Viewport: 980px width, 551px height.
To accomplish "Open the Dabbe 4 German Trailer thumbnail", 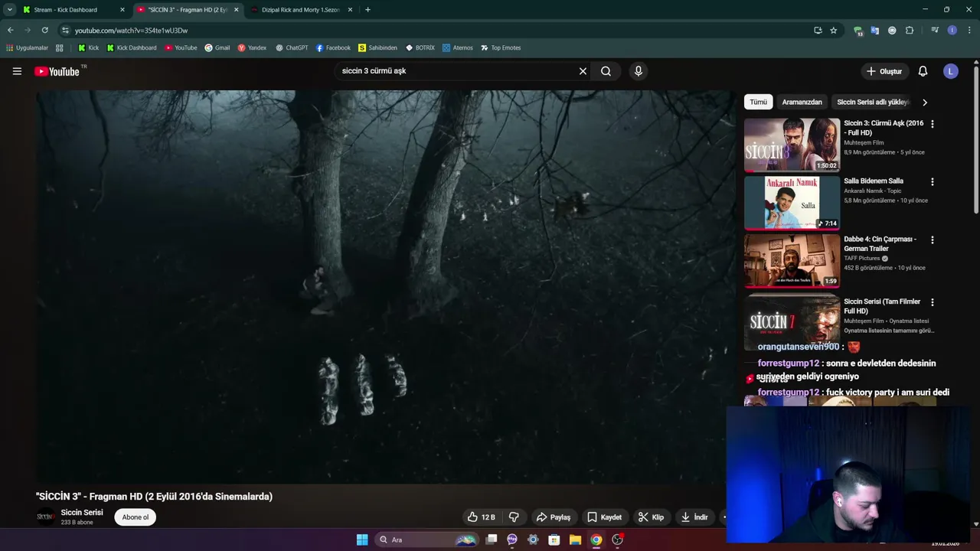I will click(792, 261).
